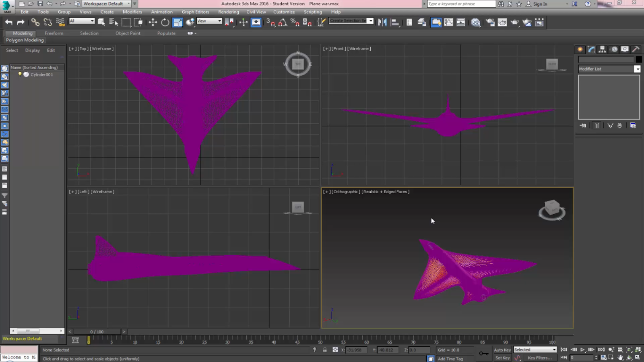
Task: Open Select by Name tool
Action: [114, 22]
